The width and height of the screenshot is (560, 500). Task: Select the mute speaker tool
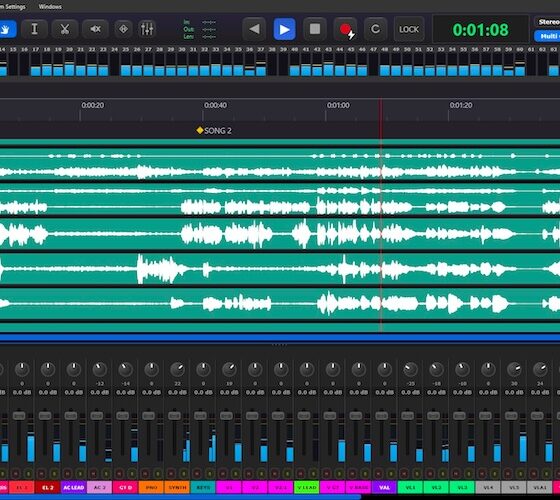(x=95, y=29)
